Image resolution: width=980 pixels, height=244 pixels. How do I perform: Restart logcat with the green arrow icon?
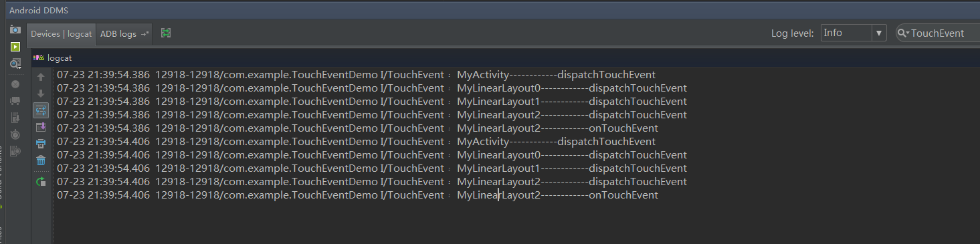pos(41,181)
